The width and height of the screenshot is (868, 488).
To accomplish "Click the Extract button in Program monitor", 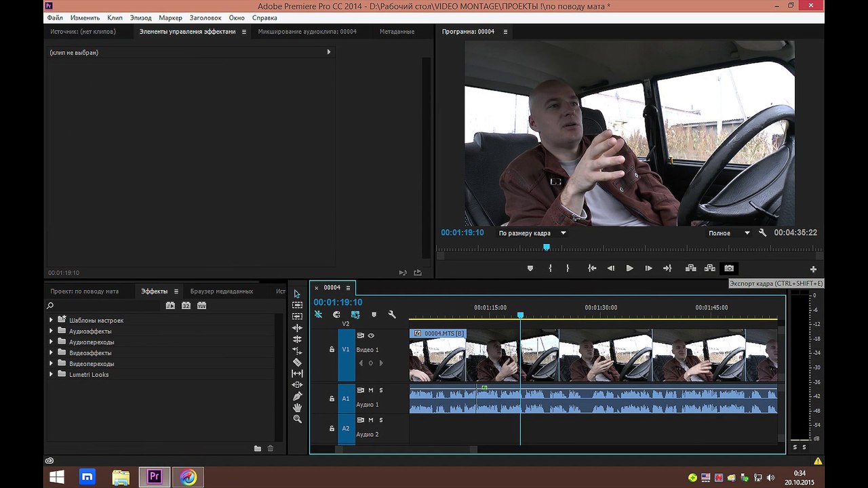I will [709, 268].
